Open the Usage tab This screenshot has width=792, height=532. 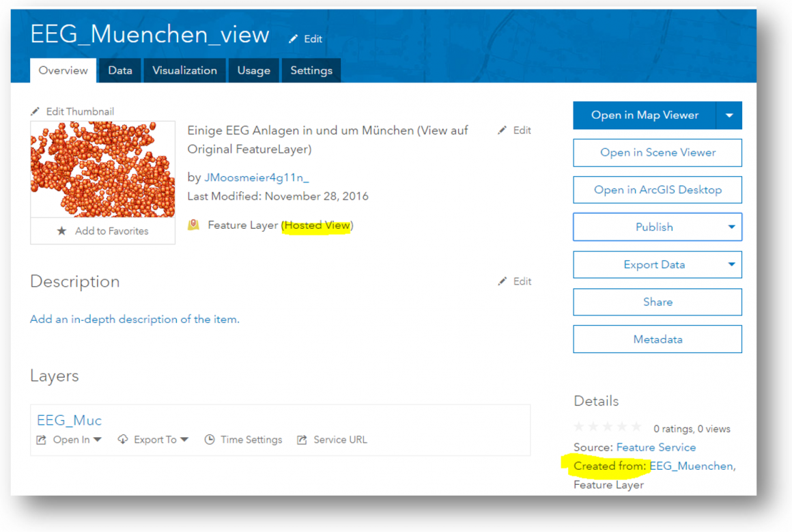[253, 70]
